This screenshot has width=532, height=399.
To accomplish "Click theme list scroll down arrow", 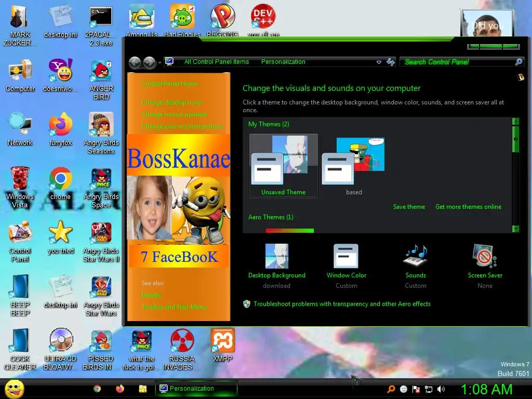I will 515,229.
